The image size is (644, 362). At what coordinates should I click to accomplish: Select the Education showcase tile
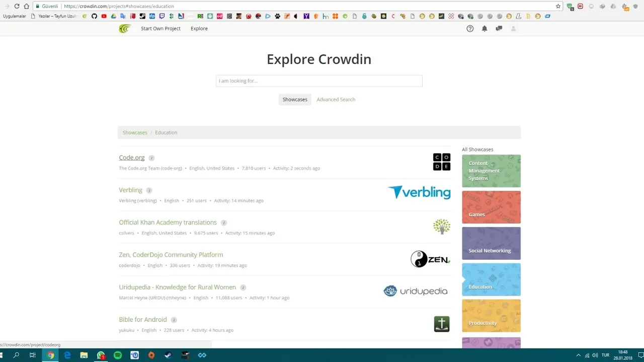(491, 279)
